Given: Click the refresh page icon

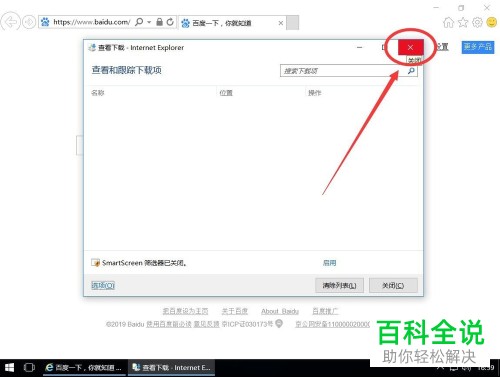Looking at the screenshot, I should pyautogui.click(x=170, y=22).
